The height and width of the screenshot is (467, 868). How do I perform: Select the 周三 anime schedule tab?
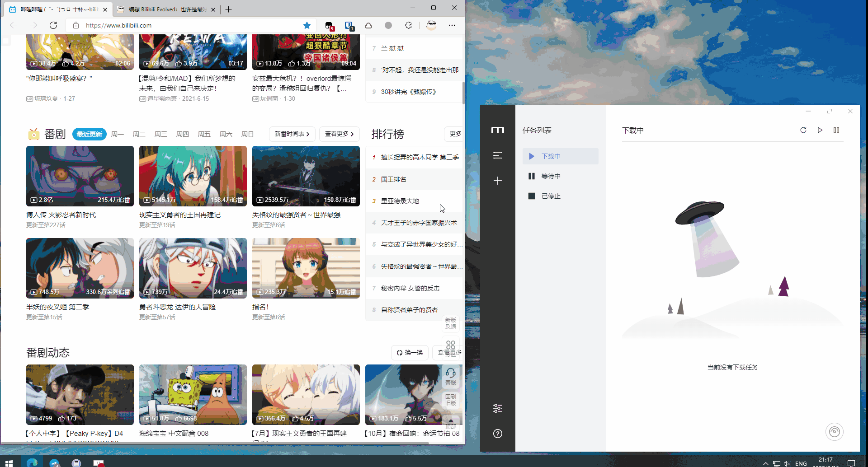pos(161,134)
